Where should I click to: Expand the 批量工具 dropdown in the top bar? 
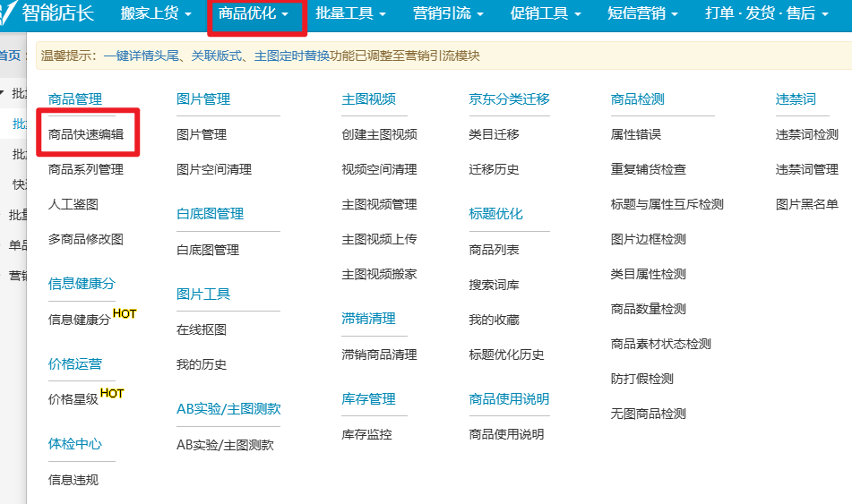point(350,14)
